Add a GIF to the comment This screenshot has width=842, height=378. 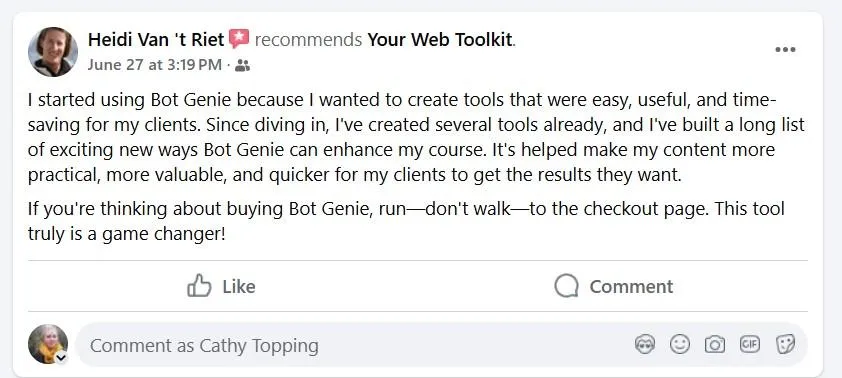tap(750, 344)
